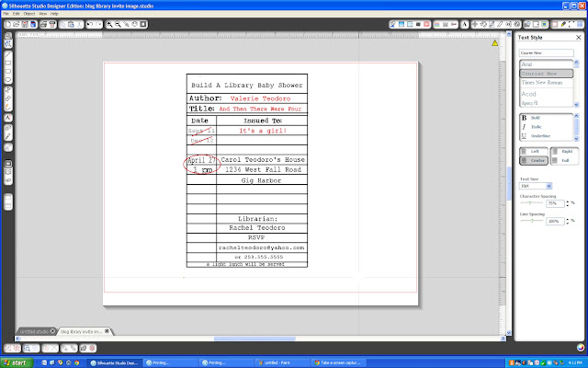Image resolution: width=588 pixels, height=368 pixels.
Task: Save the file with the blue disk icon
Action: tap(33, 25)
